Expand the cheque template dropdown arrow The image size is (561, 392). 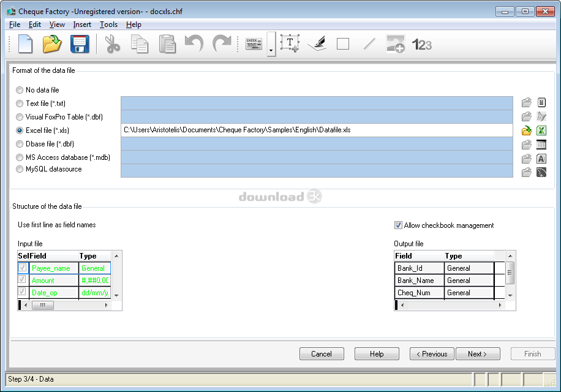[271, 44]
